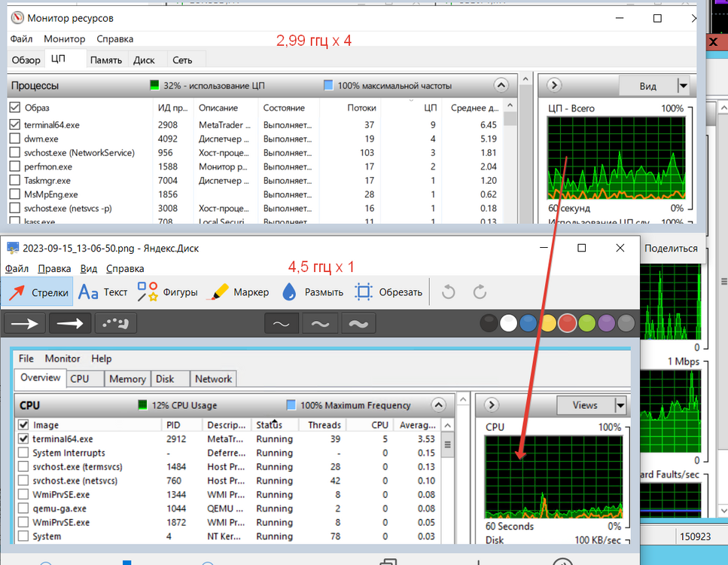
Task: Choose the bold straight arrow style
Action: [70, 323]
